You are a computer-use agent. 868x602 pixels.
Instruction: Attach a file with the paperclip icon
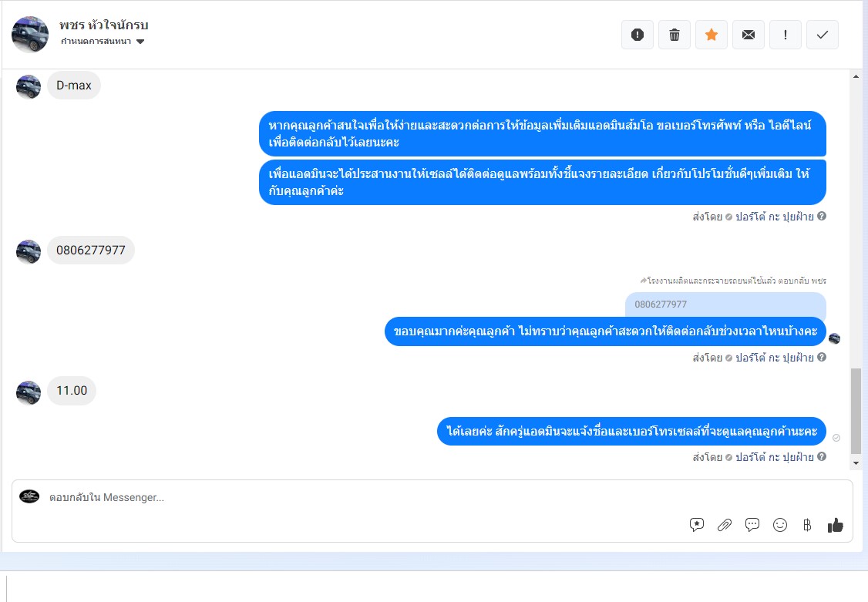pyautogui.click(x=724, y=525)
